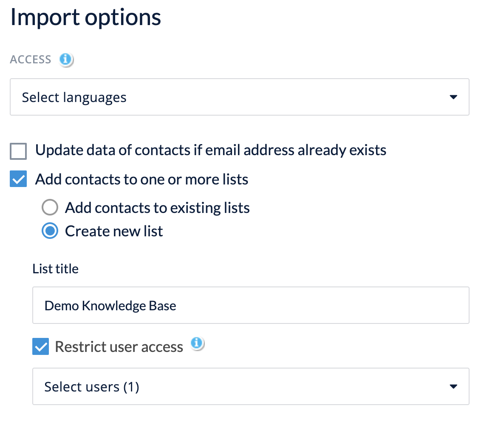Viewport: 498px width, 448px height.
Task: Check Update data of contacts if email exists
Action: 18,151
